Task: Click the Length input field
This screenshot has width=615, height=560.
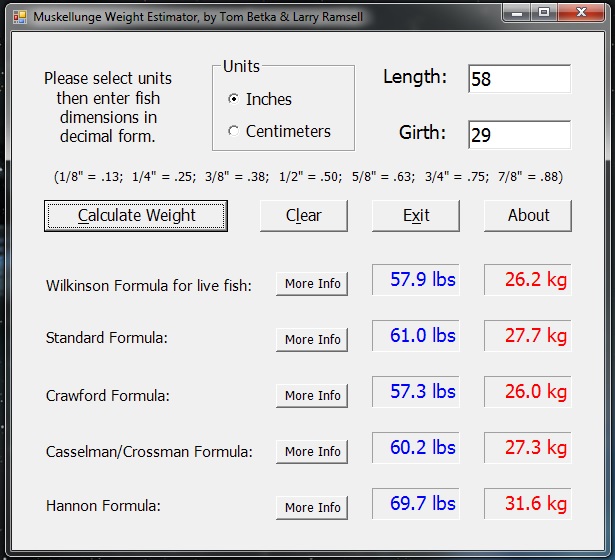Action: click(519, 79)
